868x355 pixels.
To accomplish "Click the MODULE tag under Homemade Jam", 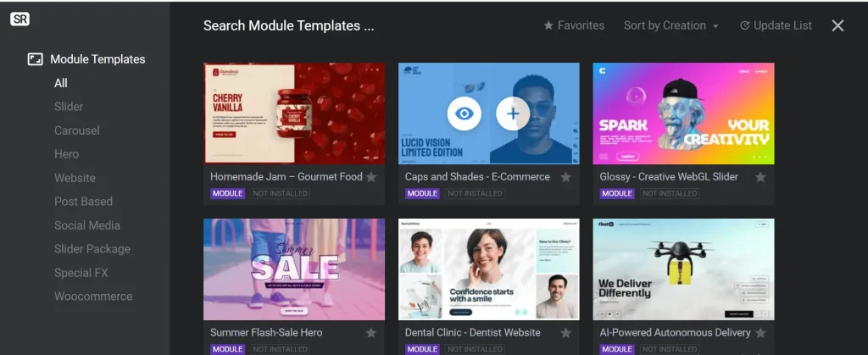I will coord(227,193).
